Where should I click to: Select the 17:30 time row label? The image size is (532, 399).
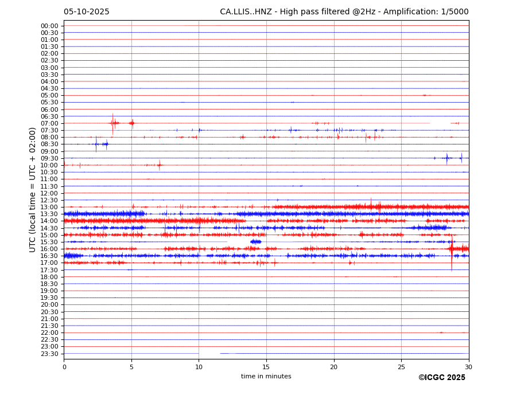(x=49, y=270)
